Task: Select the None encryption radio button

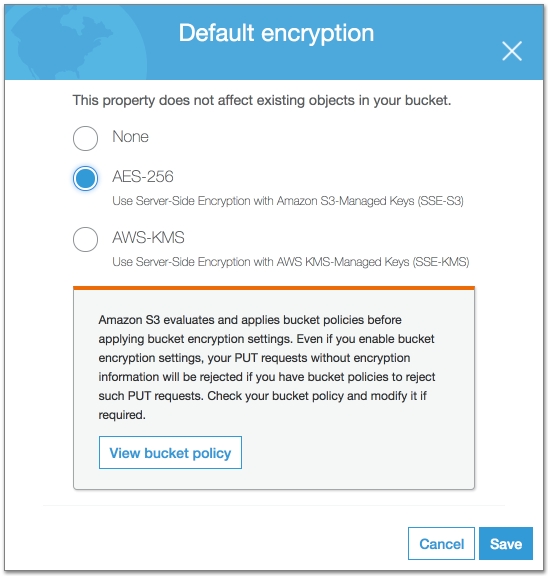Action: tap(85, 138)
